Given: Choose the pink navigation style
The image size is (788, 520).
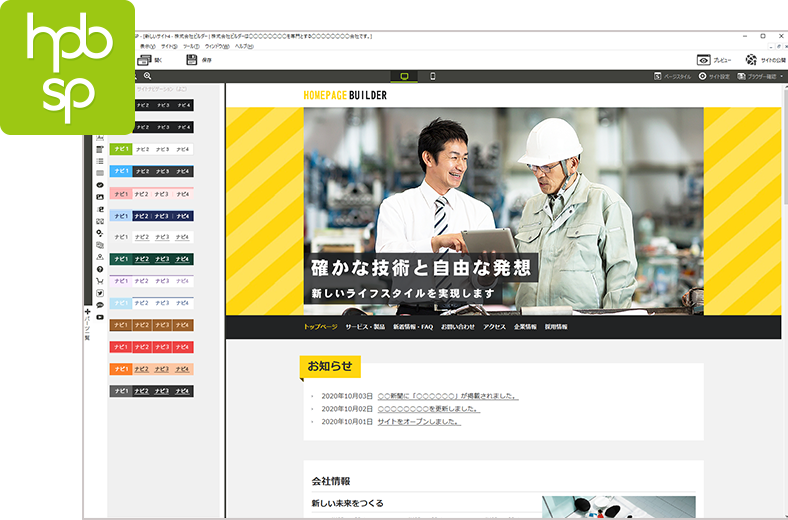Looking at the screenshot, I should [151, 193].
